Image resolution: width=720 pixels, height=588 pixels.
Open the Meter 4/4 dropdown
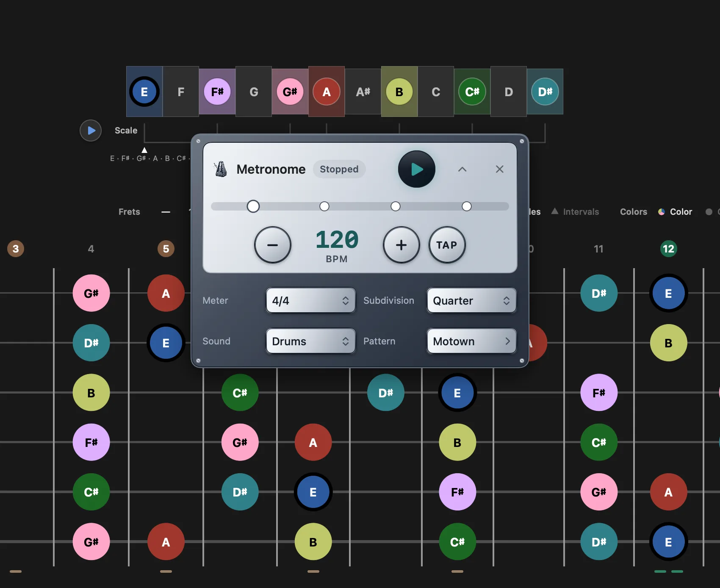[x=311, y=300]
